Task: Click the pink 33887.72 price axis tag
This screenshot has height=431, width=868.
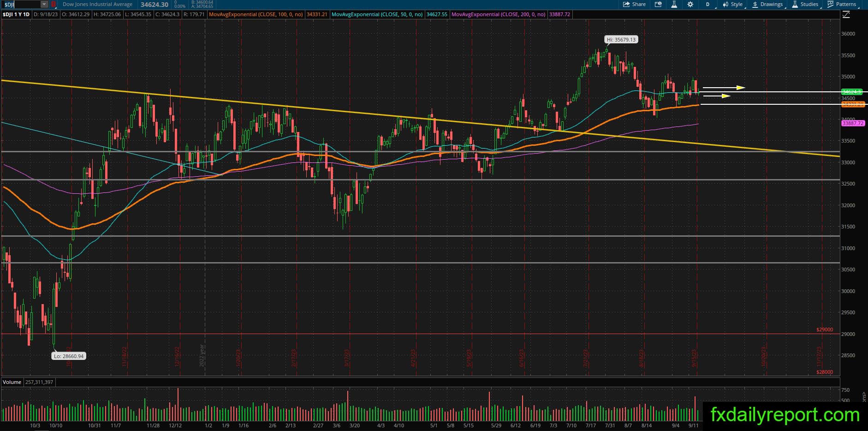Action: coord(852,123)
